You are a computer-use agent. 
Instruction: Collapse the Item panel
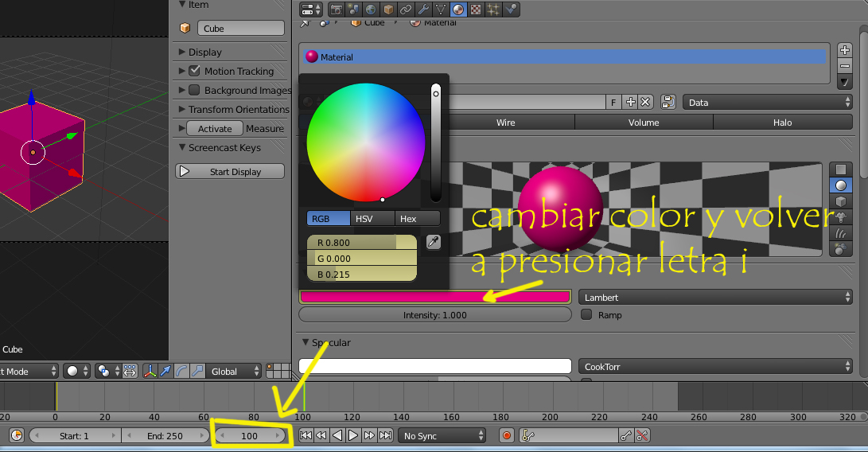point(182,5)
